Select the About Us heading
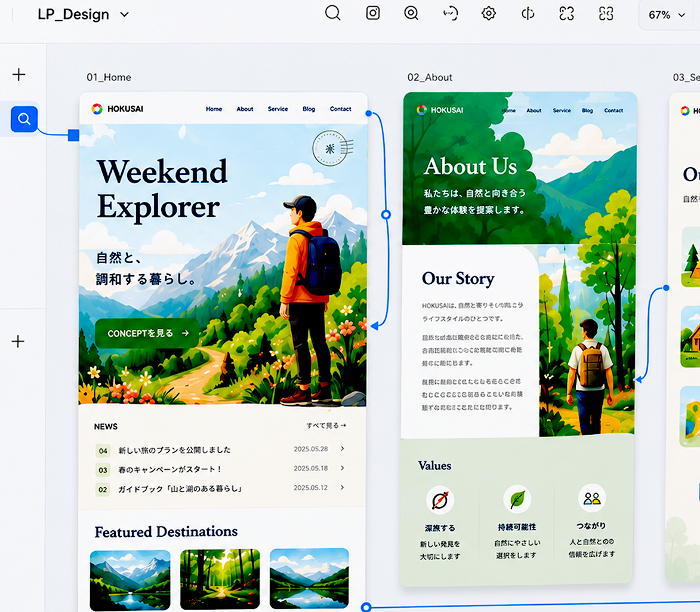The height and width of the screenshot is (612, 700). pyautogui.click(x=470, y=166)
